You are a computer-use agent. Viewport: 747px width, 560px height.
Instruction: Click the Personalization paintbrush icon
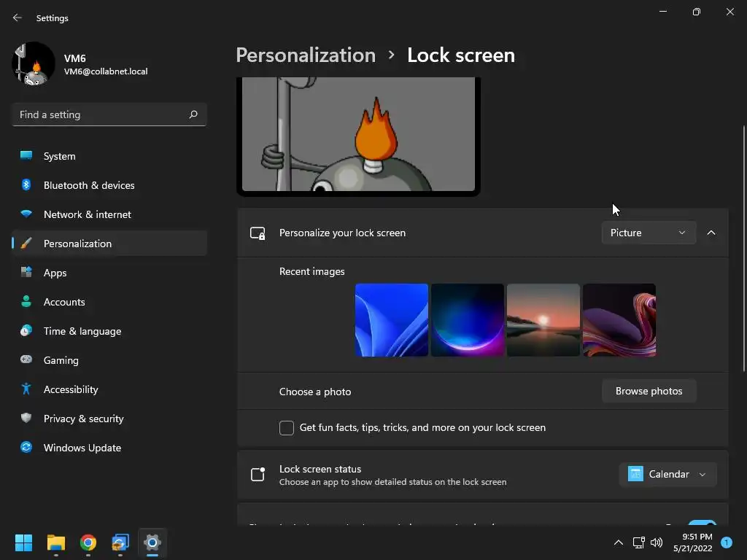(26, 244)
